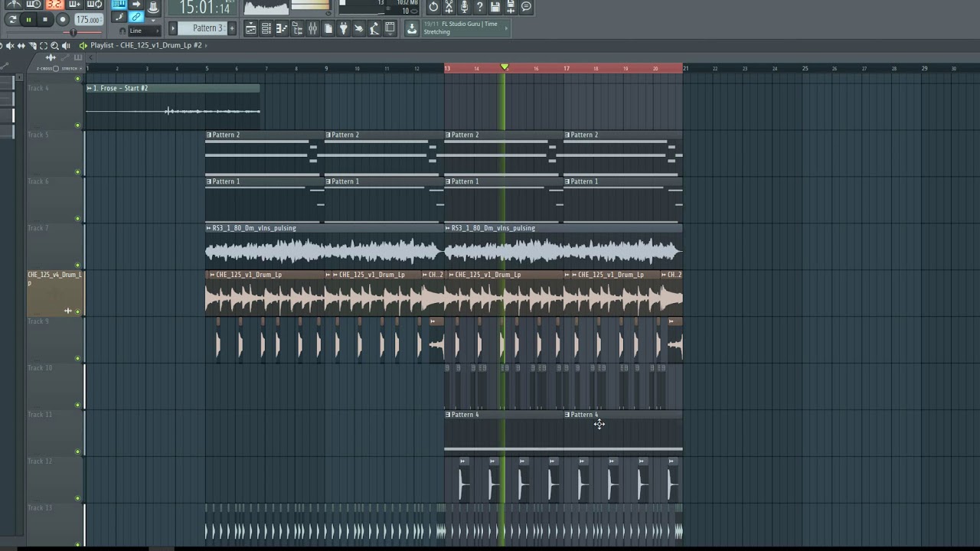Toggle the Z-CROSS option
The image size is (980, 551).
tap(56, 68)
